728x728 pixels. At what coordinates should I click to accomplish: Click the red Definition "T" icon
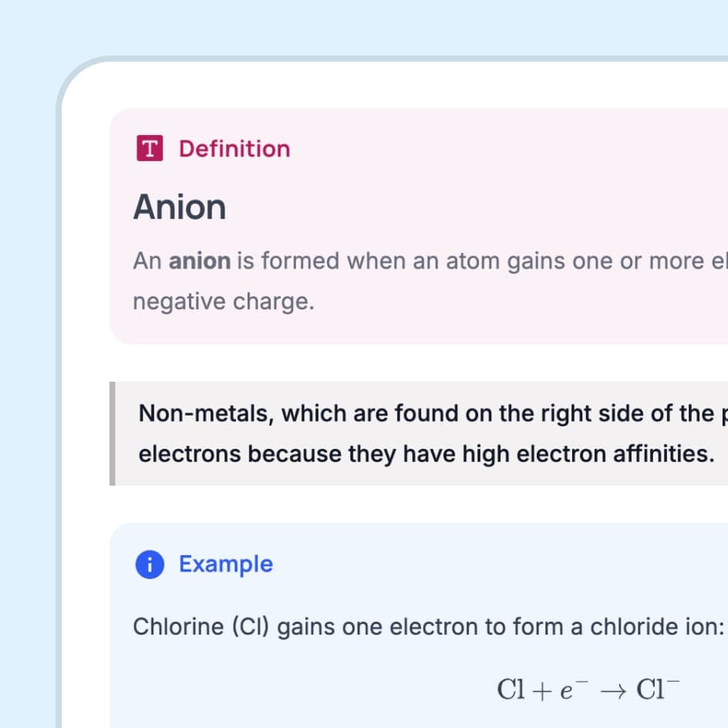pos(150,149)
